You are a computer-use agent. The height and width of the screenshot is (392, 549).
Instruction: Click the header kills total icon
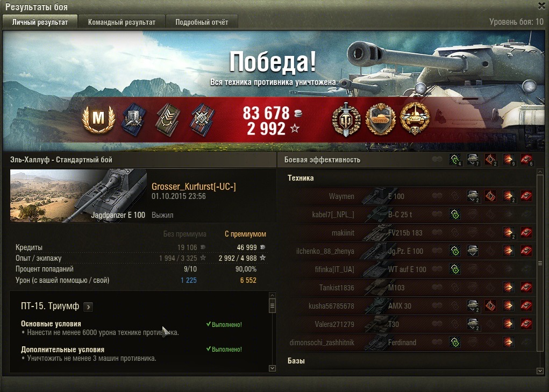pyautogui.click(x=526, y=160)
